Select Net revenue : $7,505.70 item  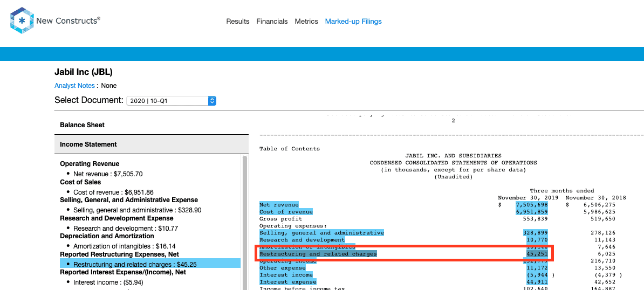108,174
